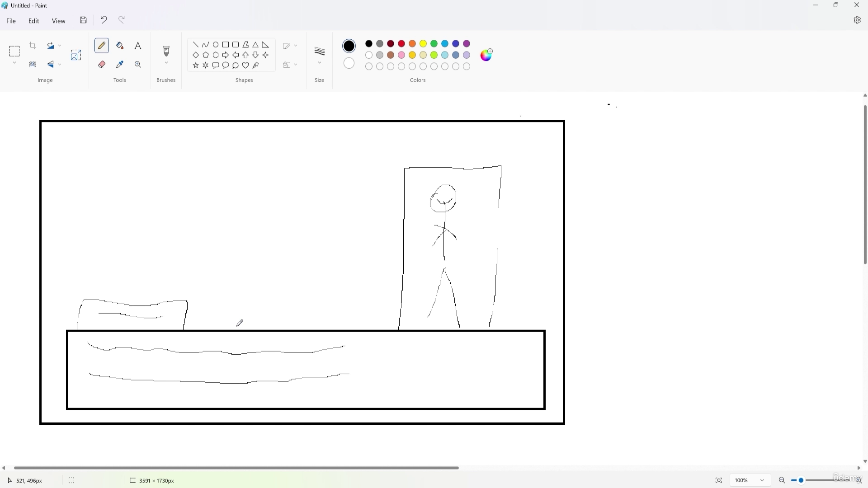Open the View menu
868x488 pixels.
click(58, 21)
